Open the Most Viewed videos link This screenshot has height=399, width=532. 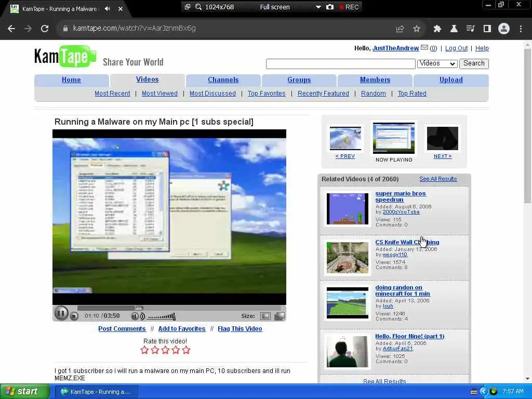coord(159,94)
